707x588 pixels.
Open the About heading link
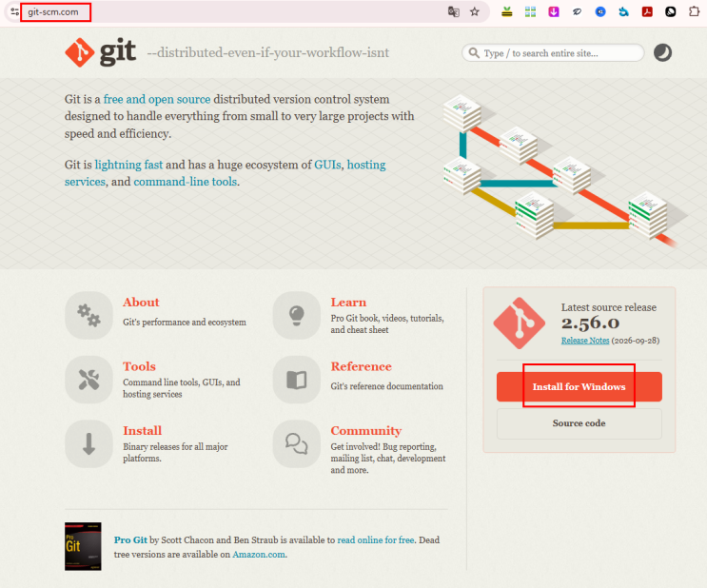click(x=141, y=303)
